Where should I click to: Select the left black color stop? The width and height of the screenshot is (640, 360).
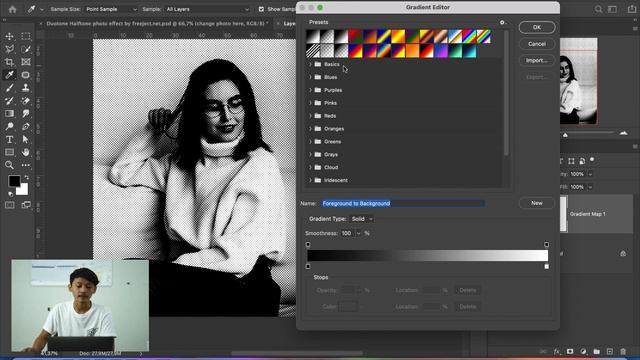(308, 267)
